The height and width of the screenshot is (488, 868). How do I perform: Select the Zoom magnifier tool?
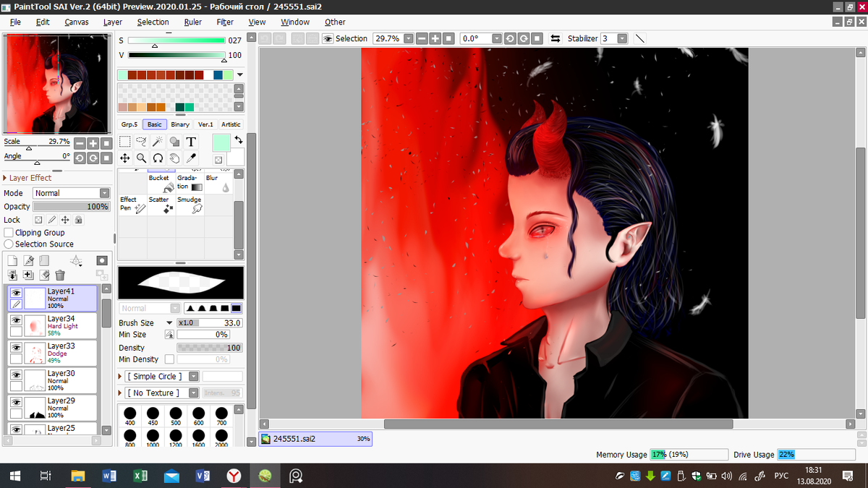point(141,158)
